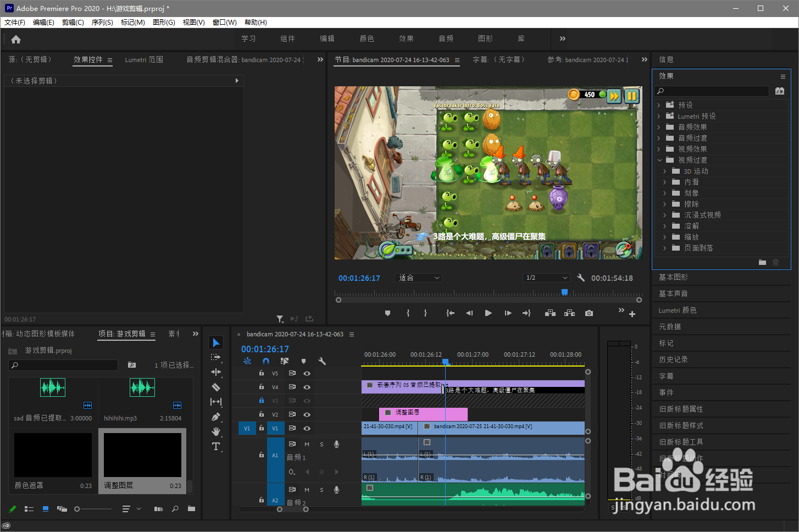Expand the Lumetri 预设 folder
799x532 pixels.
point(659,116)
